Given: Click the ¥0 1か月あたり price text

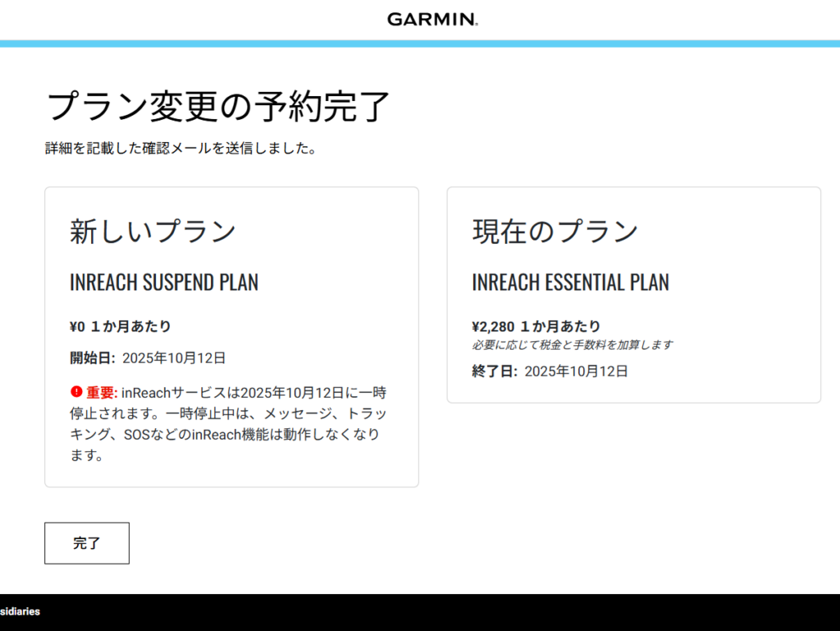Looking at the screenshot, I should [121, 327].
